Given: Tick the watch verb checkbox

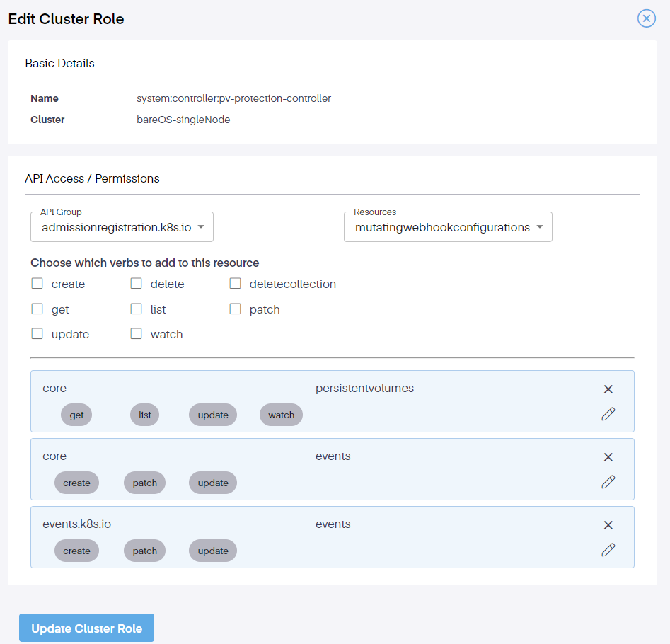Looking at the screenshot, I should point(137,334).
